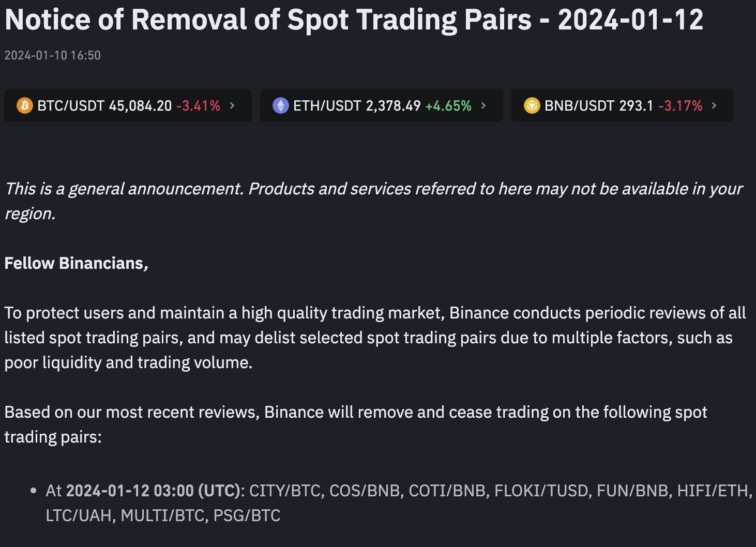Screen dimensions: 756x547
Task: Click the red -3.17% change value
Action: tap(681, 106)
